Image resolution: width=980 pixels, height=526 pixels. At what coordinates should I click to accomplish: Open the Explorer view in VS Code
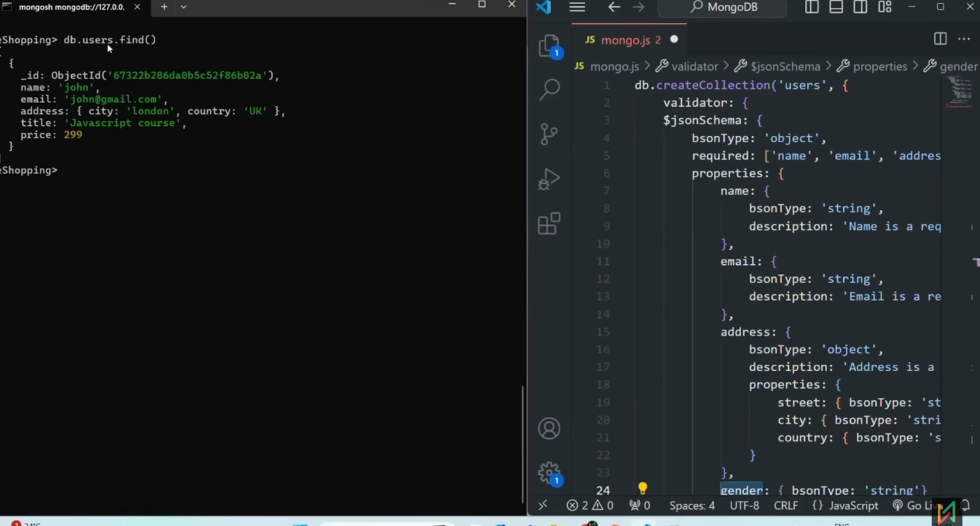coord(549,46)
